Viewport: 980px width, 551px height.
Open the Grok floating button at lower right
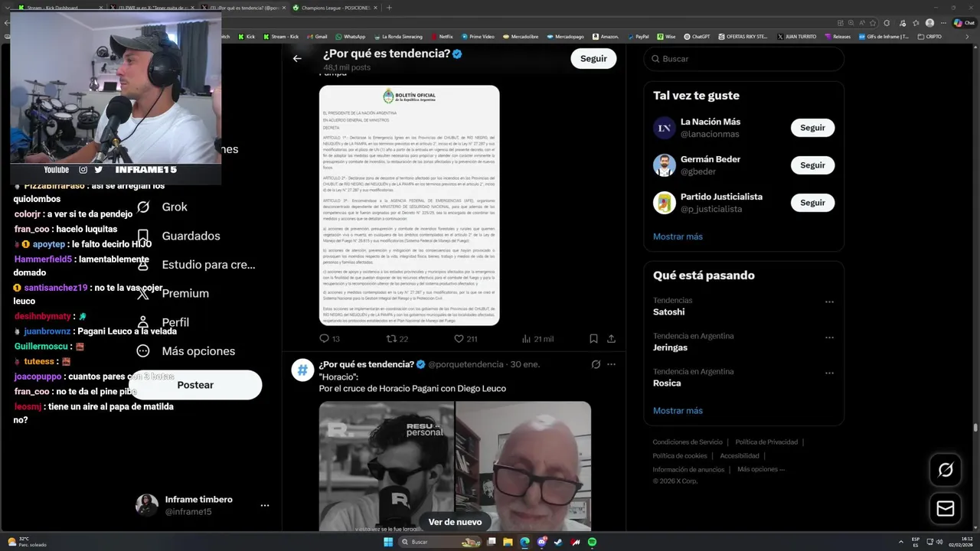(946, 470)
